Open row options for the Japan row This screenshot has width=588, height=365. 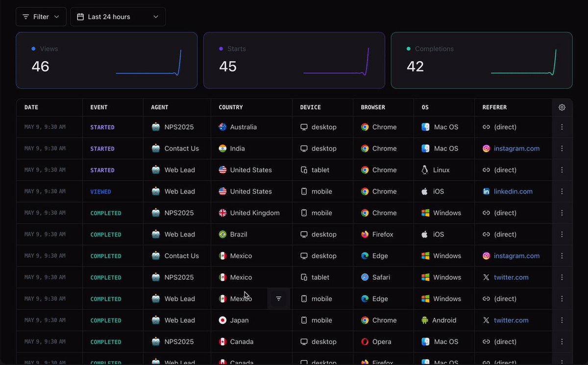[x=562, y=320]
